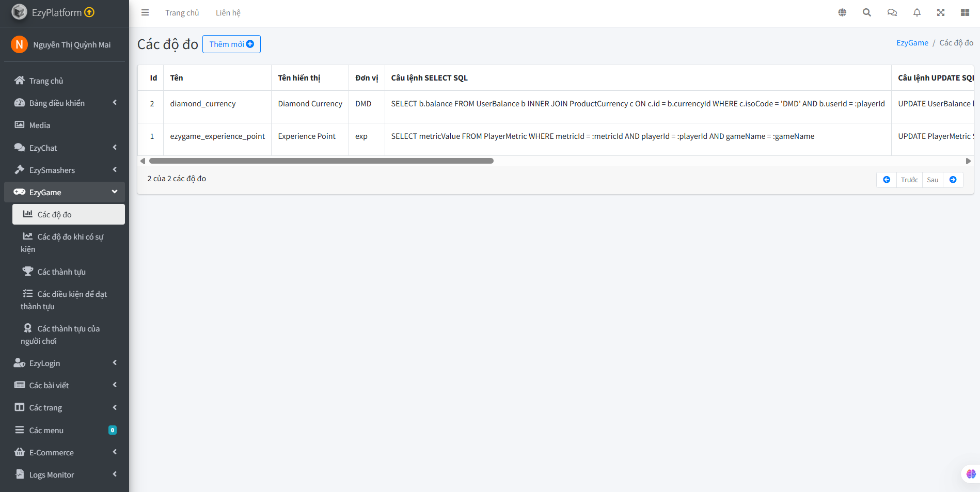Image resolution: width=980 pixels, height=492 pixels.
Task: Collapse the EzyGame section
Action: pos(114,192)
